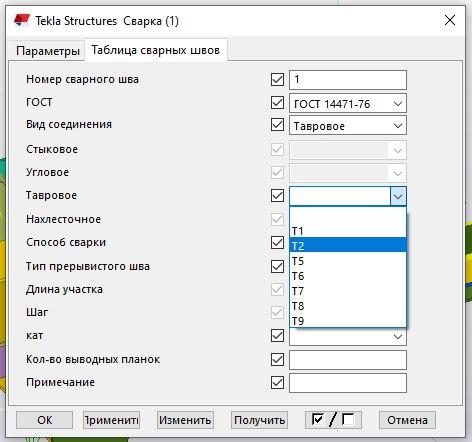Select T9 from the dropdown list
This screenshot has width=472, height=442.
pyautogui.click(x=348, y=320)
